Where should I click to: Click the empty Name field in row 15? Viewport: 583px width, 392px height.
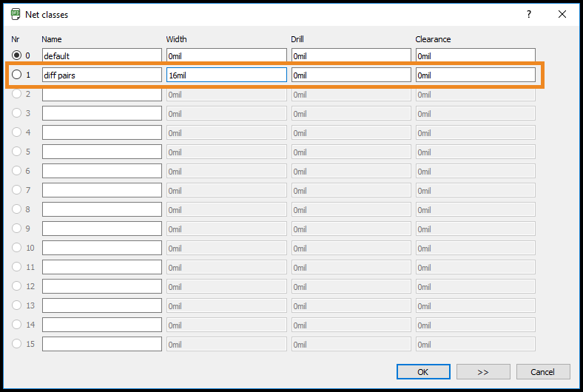point(101,344)
